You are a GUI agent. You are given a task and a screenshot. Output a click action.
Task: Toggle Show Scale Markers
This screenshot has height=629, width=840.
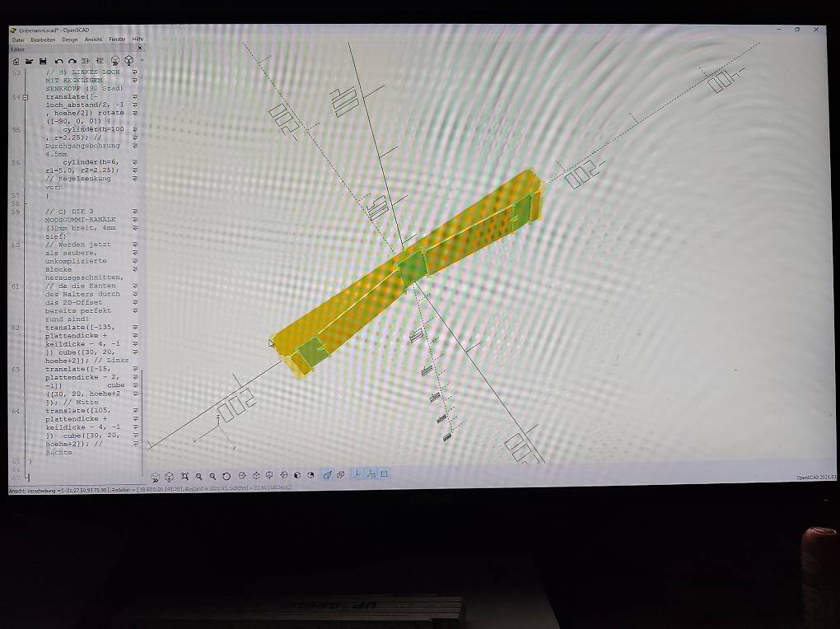tap(371, 474)
